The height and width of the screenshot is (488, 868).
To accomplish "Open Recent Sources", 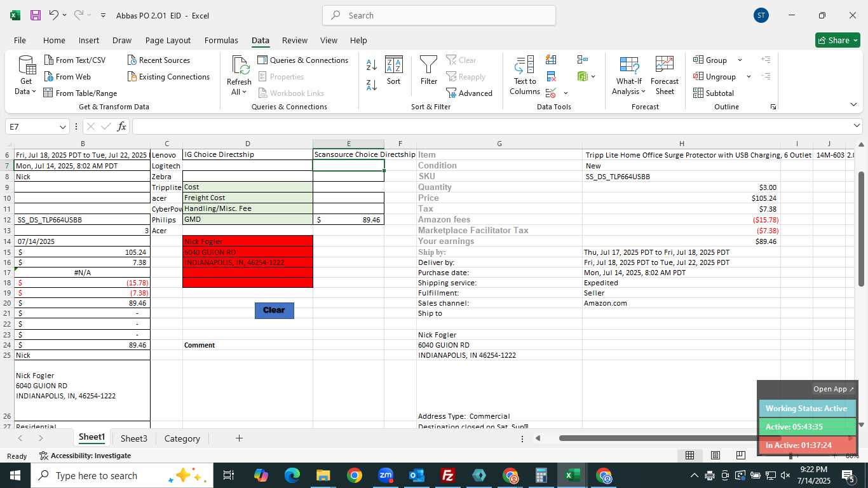I will [159, 60].
